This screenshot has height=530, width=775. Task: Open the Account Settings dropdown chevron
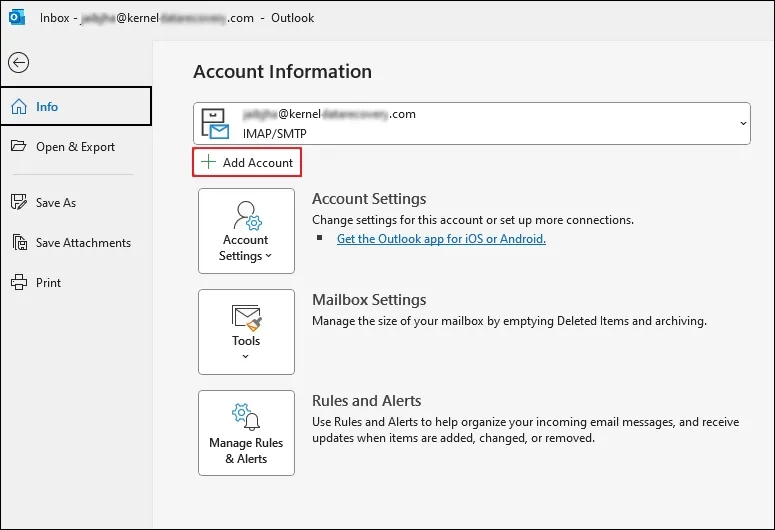coord(270,257)
